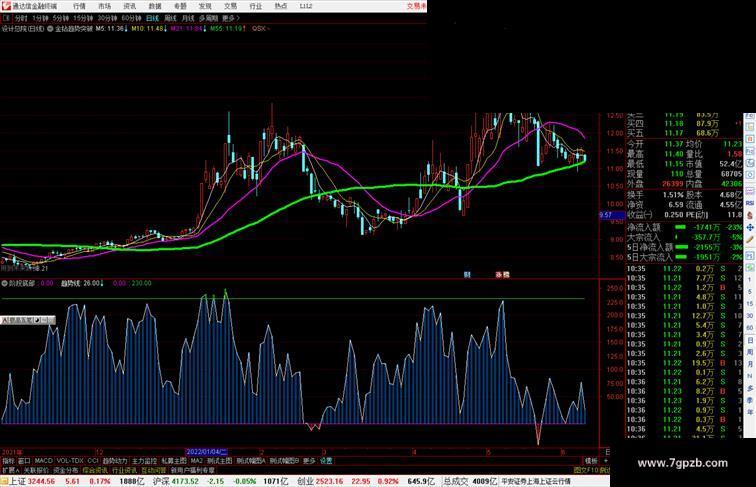Open the 发现 menu
The height and width of the screenshot is (487, 756).
point(205,6)
